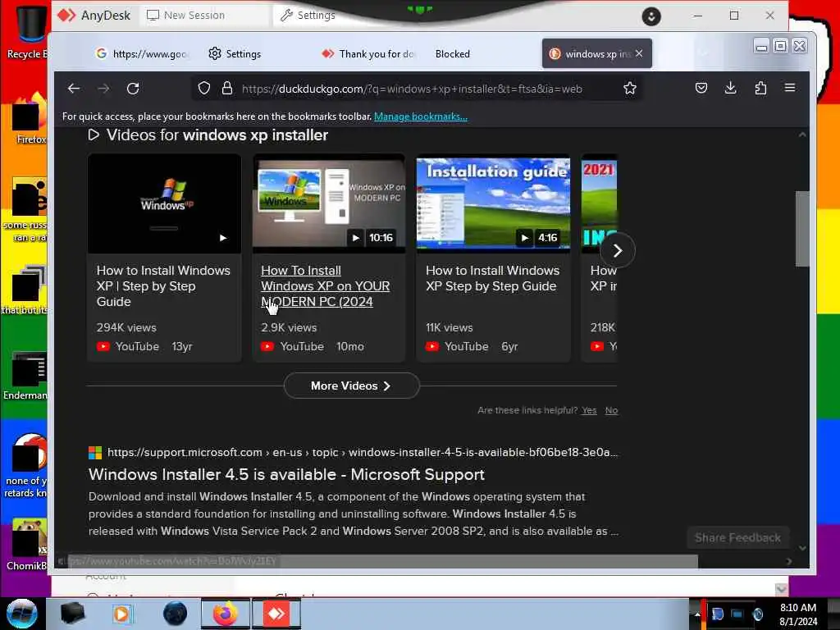Open the Firefox hamburger menu

pyautogui.click(x=790, y=88)
